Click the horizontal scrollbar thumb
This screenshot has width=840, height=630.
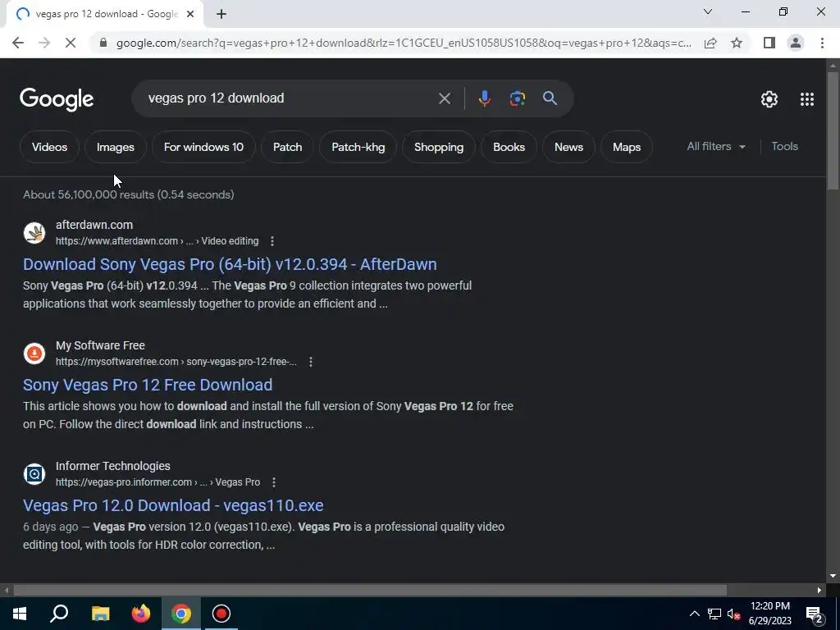pyautogui.click(x=370, y=591)
